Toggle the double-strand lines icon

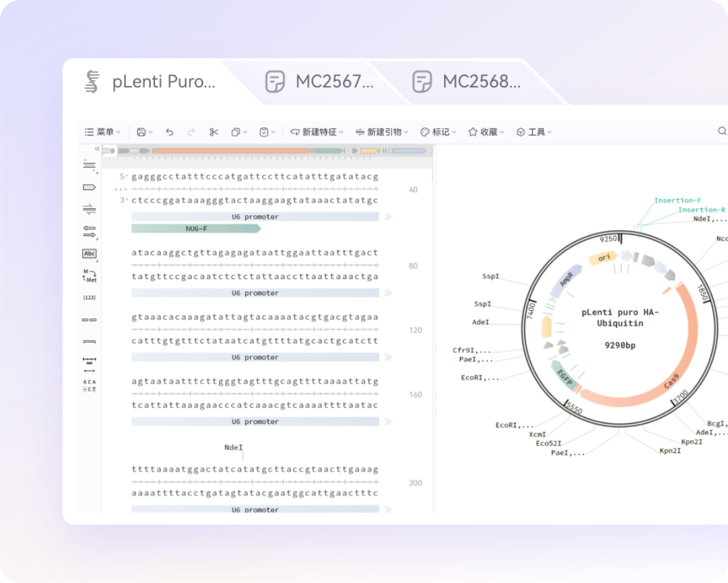tap(89, 342)
